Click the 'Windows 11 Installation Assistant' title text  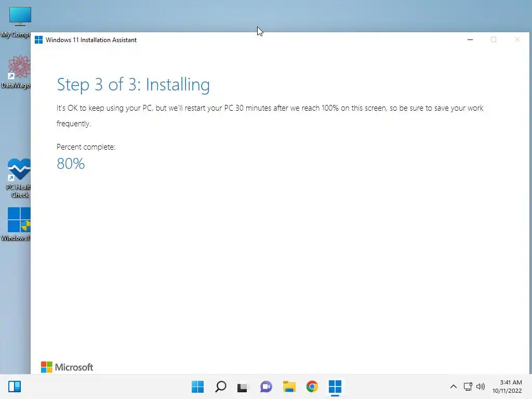pos(91,39)
